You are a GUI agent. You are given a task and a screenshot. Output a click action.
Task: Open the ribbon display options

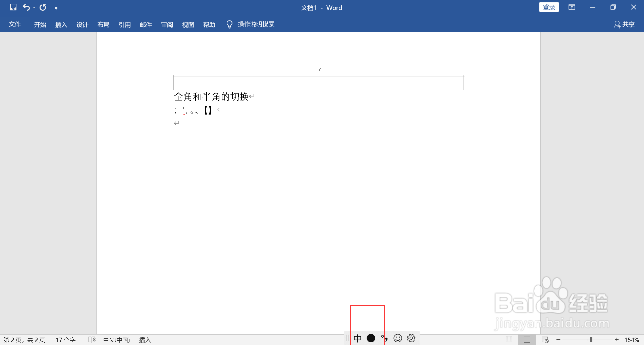click(572, 7)
